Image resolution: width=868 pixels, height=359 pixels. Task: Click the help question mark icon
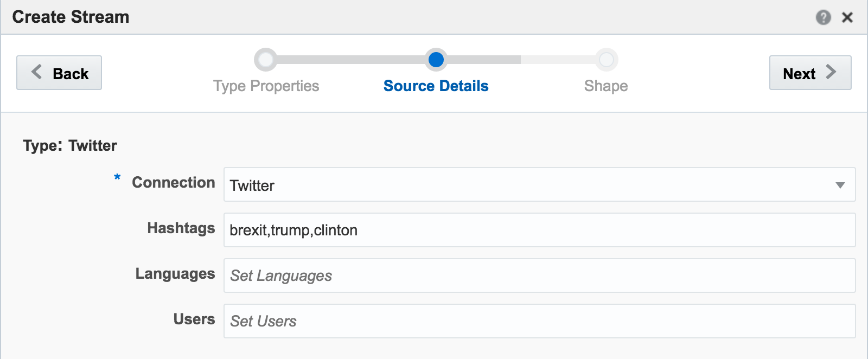pyautogui.click(x=823, y=17)
